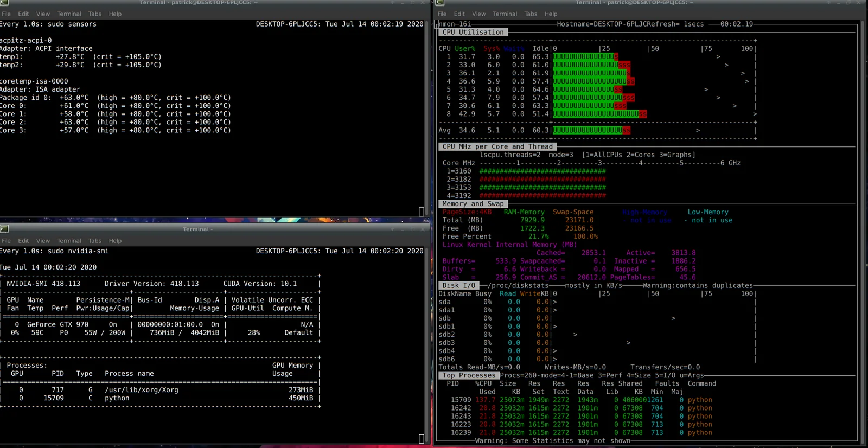Click the 'coretemp-isa-0000' line in sensors output
Image resolution: width=868 pixels, height=448 pixels.
[x=34, y=81]
